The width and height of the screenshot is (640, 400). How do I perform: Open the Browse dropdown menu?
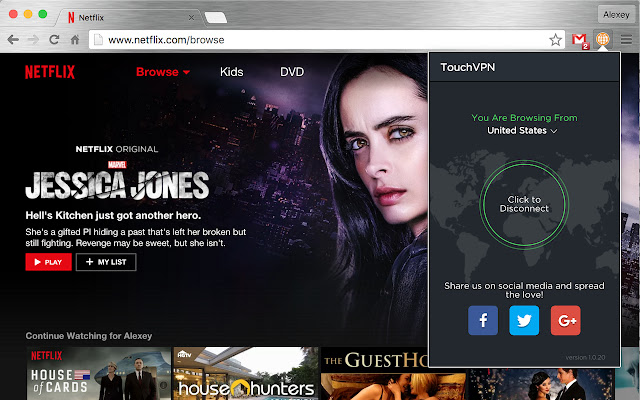point(162,72)
